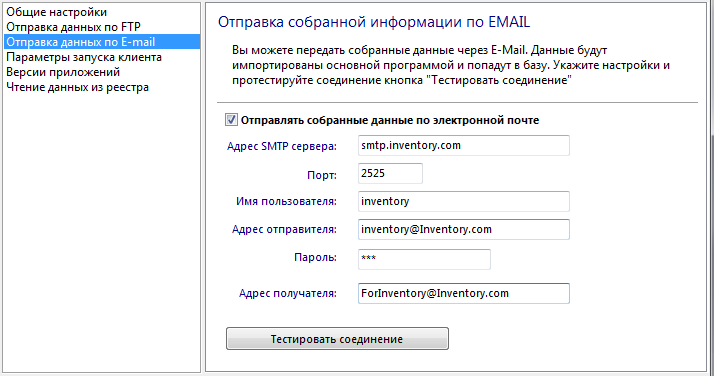This screenshot has height=376, width=714.
Task: Click the heading Отправка собранной информации по EMAIL
Action: click(x=374, y=22)
